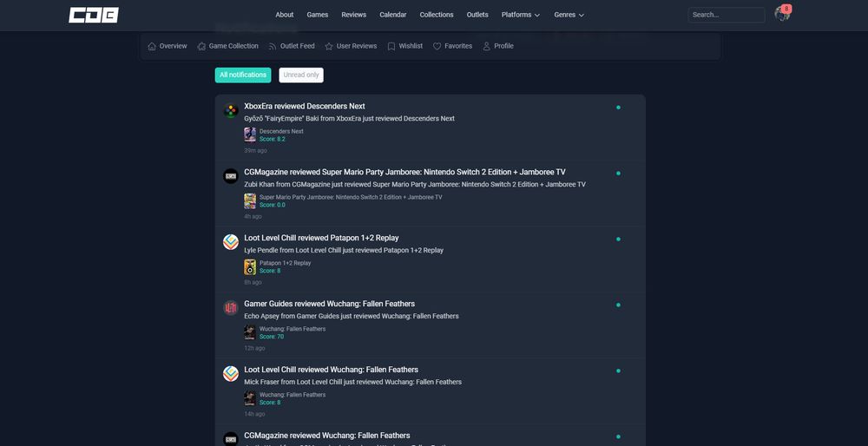Click 'Score: 70' under Wuchang
Screen dimensions: 868x446
point(271,337)
